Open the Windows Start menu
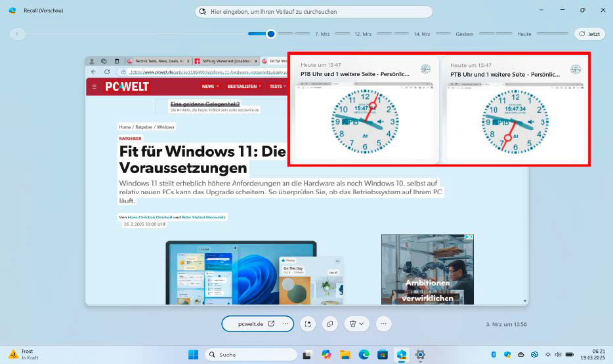613x364 pixels. tap(193, 355)
